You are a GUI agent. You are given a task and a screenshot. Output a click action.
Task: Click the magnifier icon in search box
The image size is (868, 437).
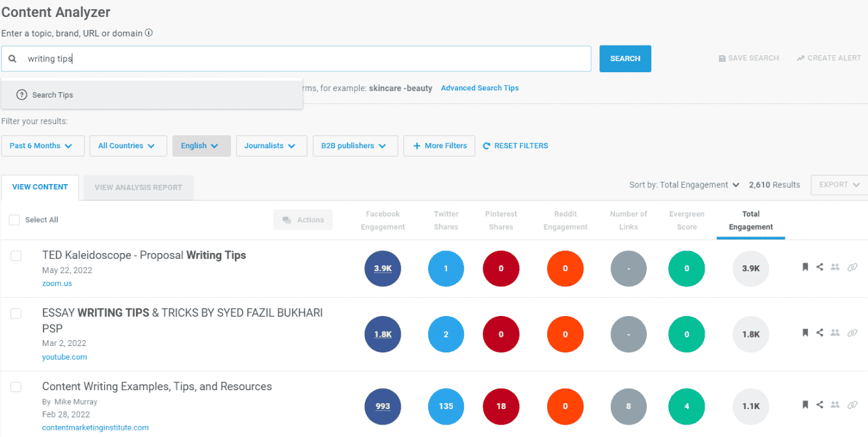click(12, 59)
